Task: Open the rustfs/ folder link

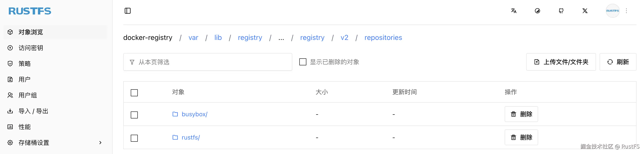Action: coord(191,137)
